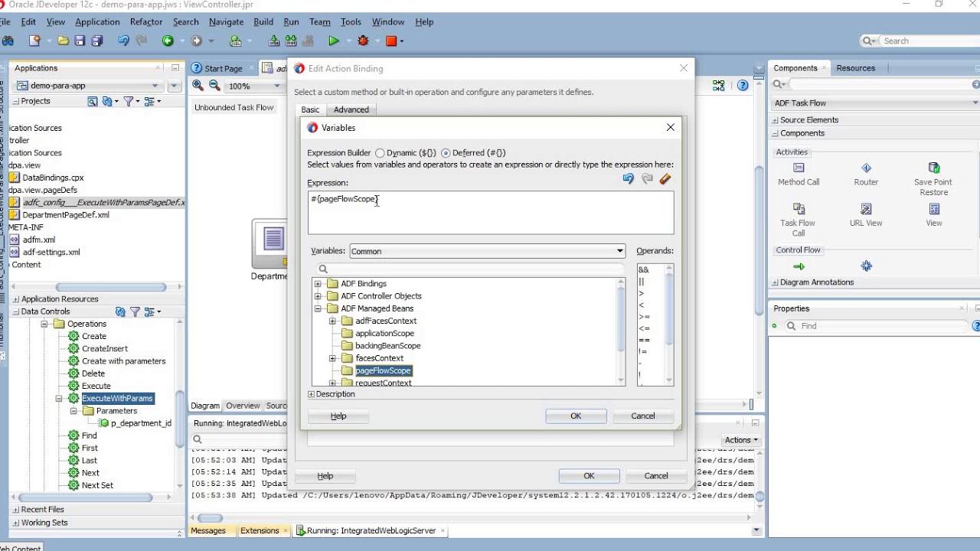
Task: Open the demo-para-app application dropdown
Action: (155, 86)
